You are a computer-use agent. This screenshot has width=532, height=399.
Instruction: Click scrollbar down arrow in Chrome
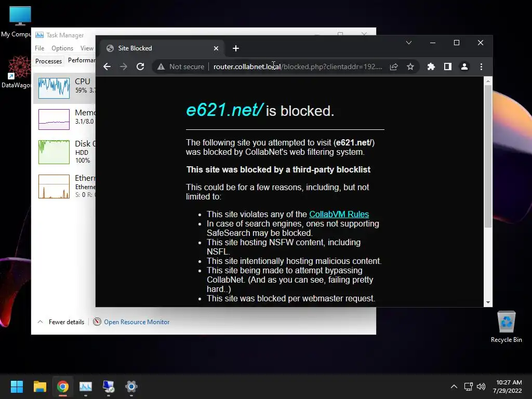[x=488, y=302]
